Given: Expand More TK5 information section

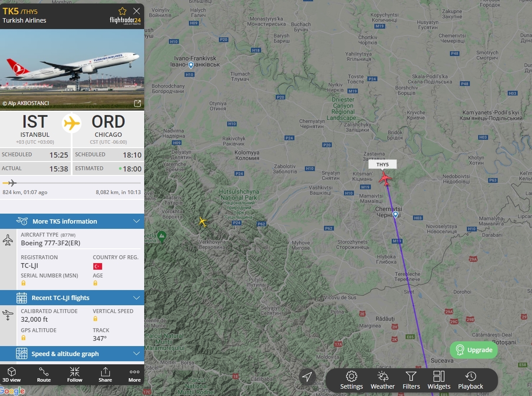Looking at the screenshot, I should coord(72,221).
